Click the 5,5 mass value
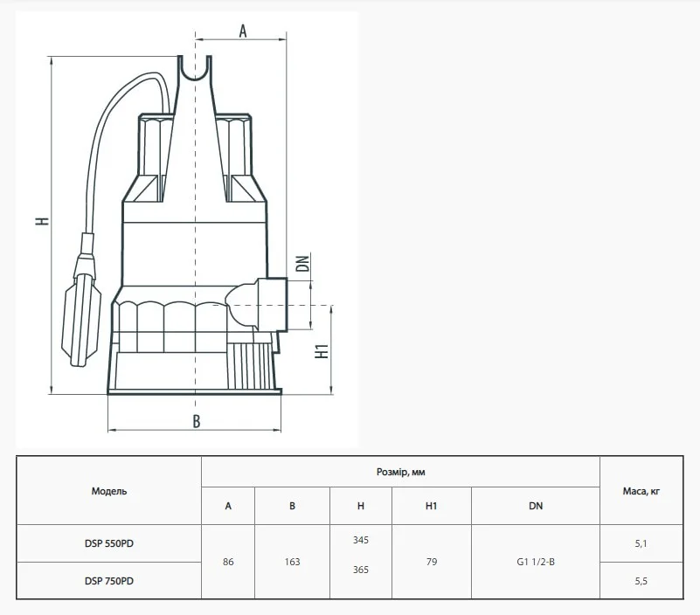This screenshot has height=615, width=700. (641, 581)
